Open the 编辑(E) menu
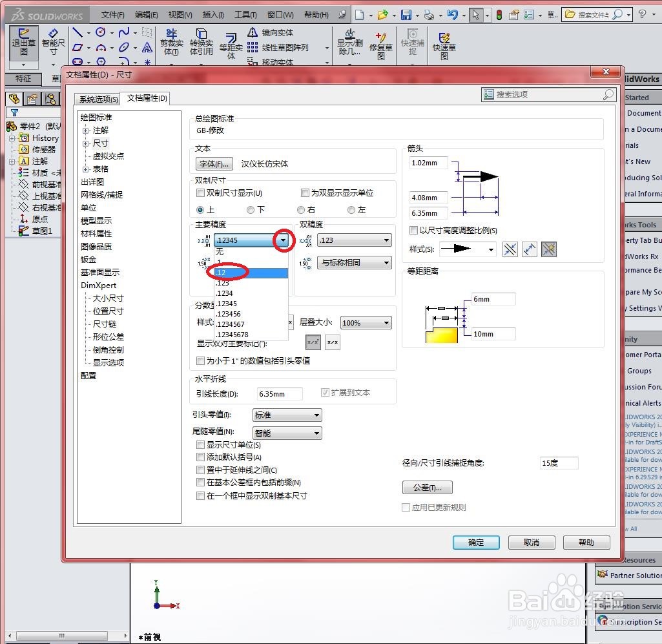Image resolution: width=662 pixels, height=644 pixels. pos(147,16)
